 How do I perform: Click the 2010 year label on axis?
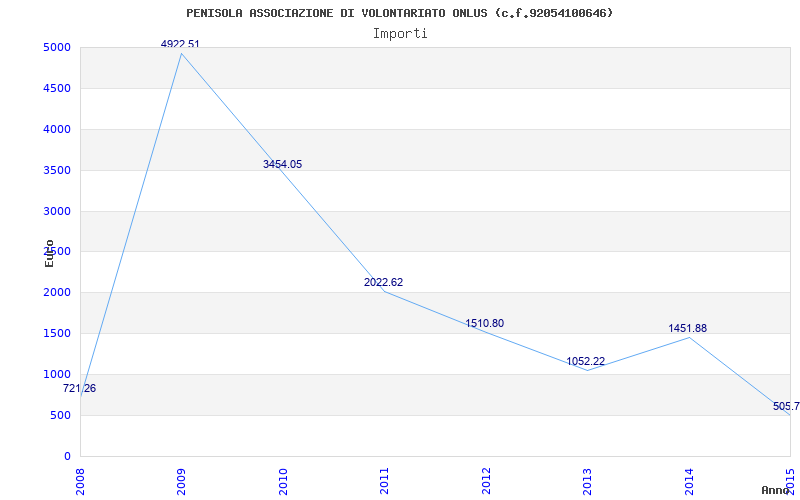(283, 481)
